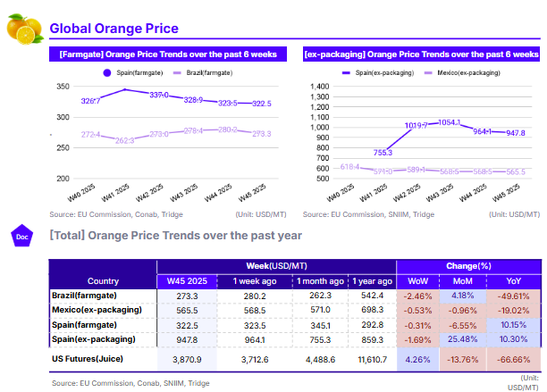The image size is (547, 392).
Task: Toggle the Brazil(farmgate) legend series
Action: 206,71
